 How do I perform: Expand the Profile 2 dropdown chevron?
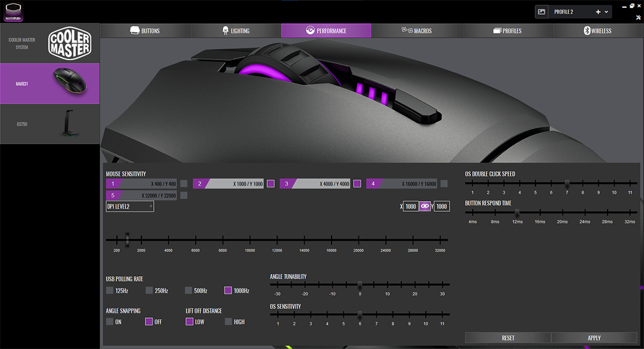pyautogui.click(x=607, y=12)
